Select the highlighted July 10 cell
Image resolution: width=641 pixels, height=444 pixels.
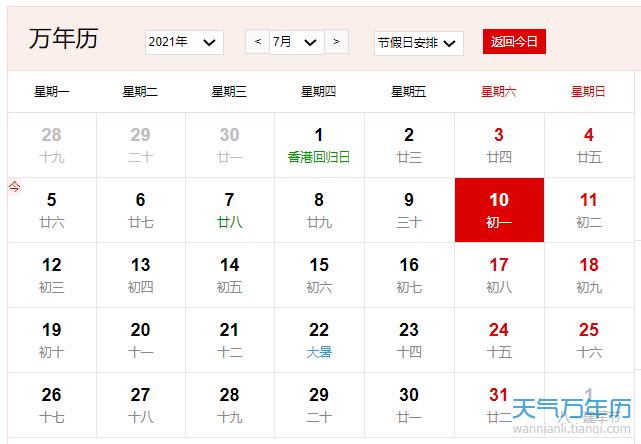click(x=499, y=210)
